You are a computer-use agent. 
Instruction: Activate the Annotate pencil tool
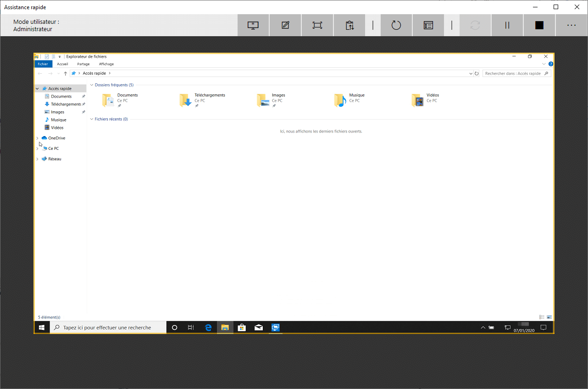pyautogui.click(x=285, y=25)
